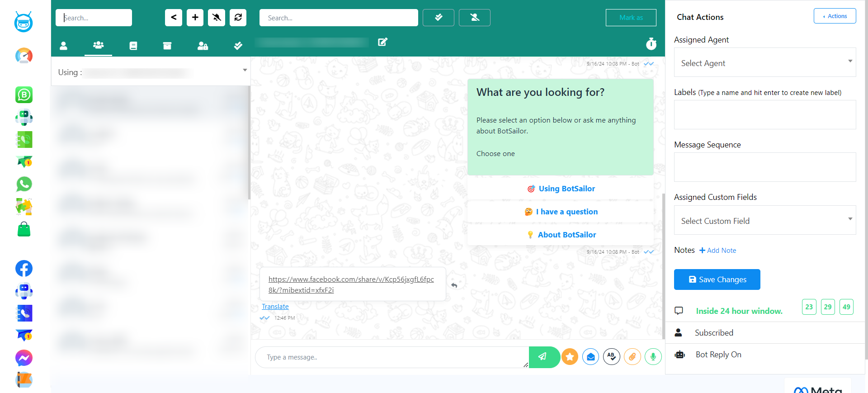Open the blue phonebook subscriber icon

[24, 313]
